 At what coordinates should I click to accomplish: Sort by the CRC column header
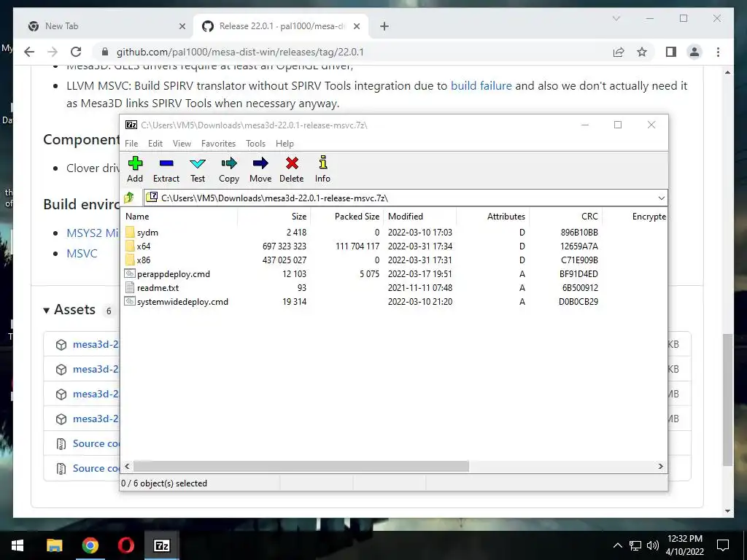(565, 216)
